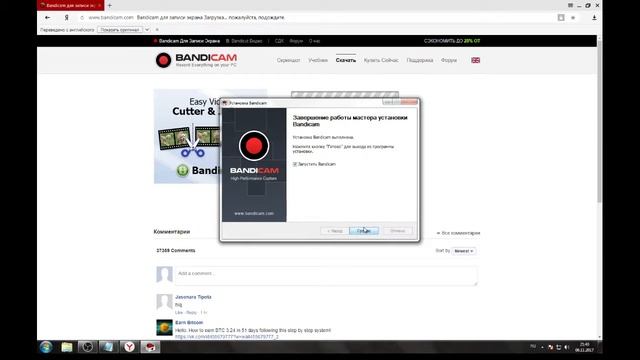Screen dimensions: 640x360
Task: Click the Bandicam record logo in installer
Action: pos(254,146)
